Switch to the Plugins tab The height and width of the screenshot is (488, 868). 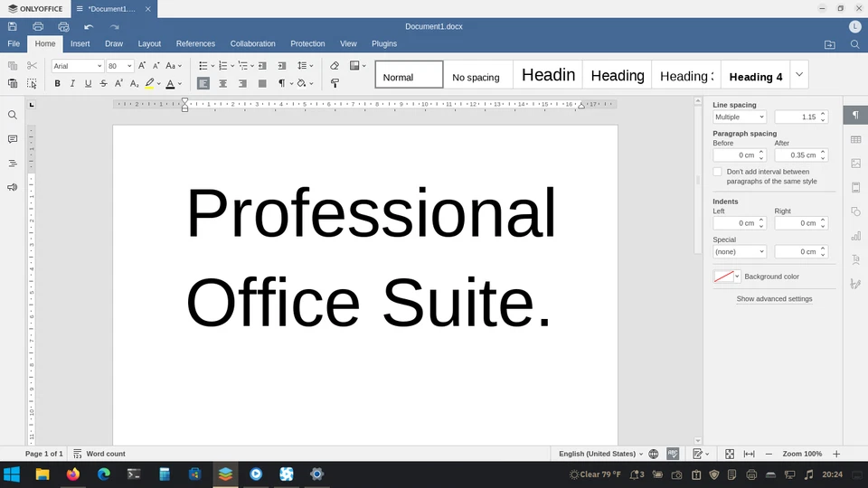[x=384, y=43]
